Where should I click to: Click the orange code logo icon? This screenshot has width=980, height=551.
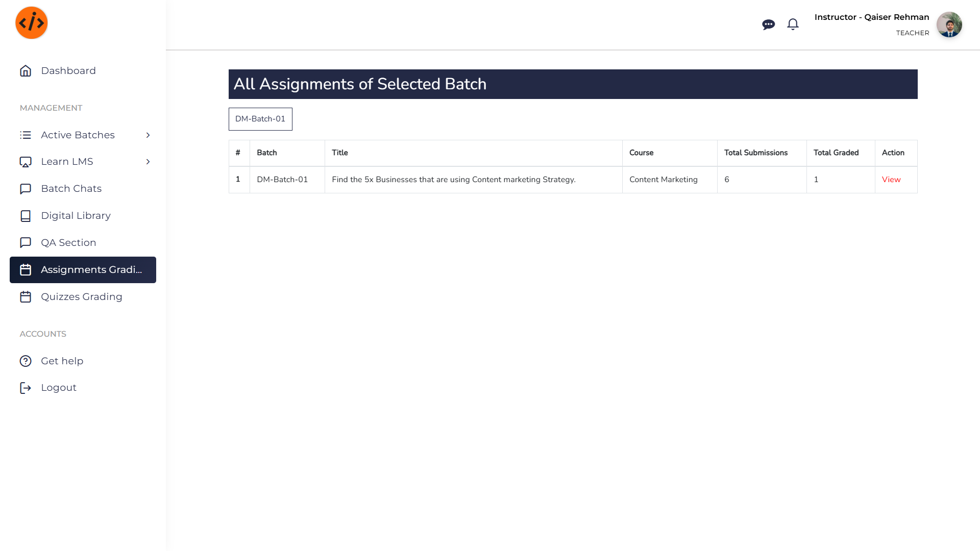pyautogui.click(x=32, y=23)
